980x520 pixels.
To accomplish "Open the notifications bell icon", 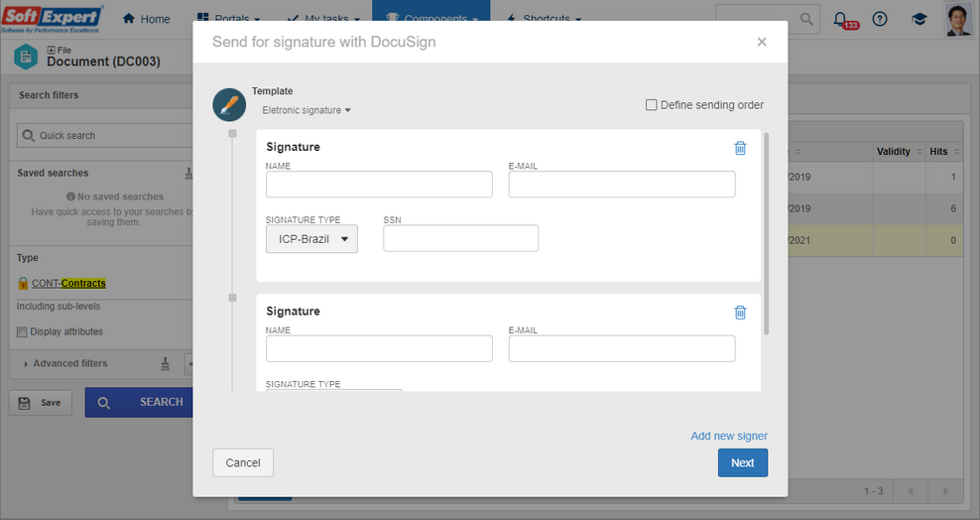I will click(840, 19).
